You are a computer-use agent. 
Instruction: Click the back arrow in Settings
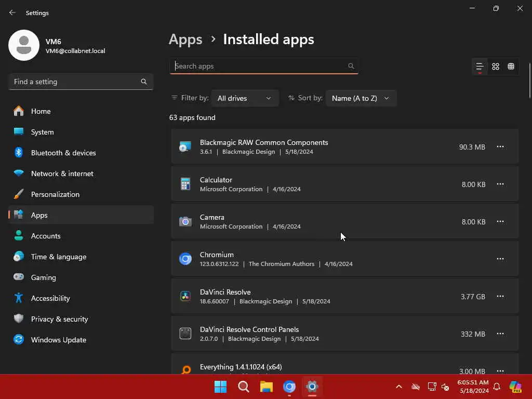point(12,12)
